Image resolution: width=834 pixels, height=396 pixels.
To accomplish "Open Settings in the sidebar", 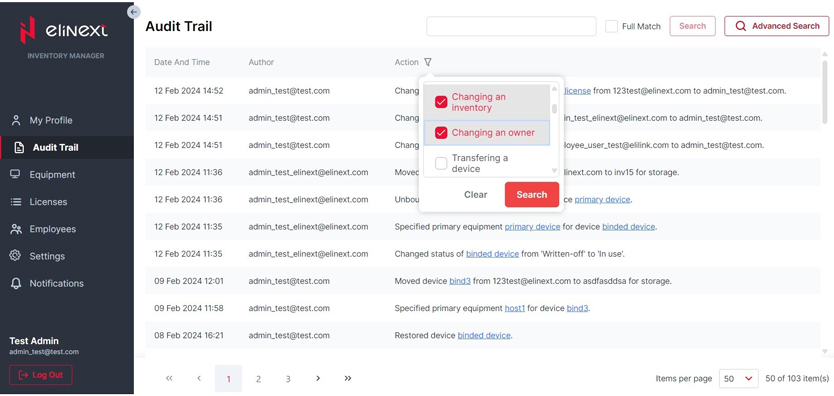I will pos(47,256).
